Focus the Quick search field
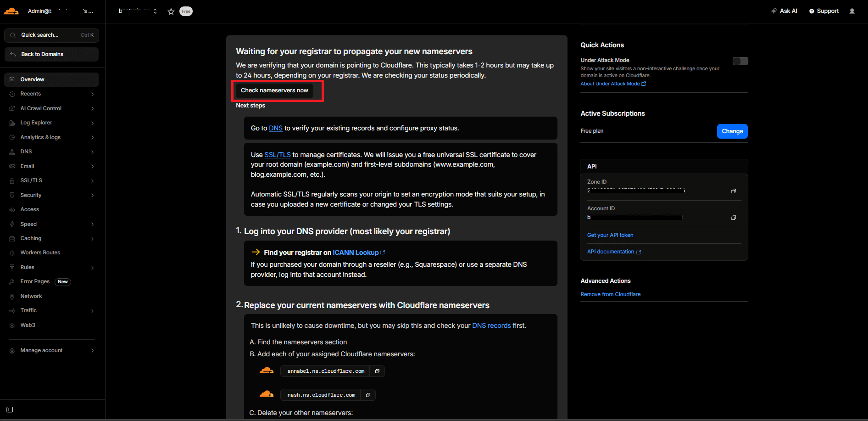868x421 pixels. [x=51, y=35]
